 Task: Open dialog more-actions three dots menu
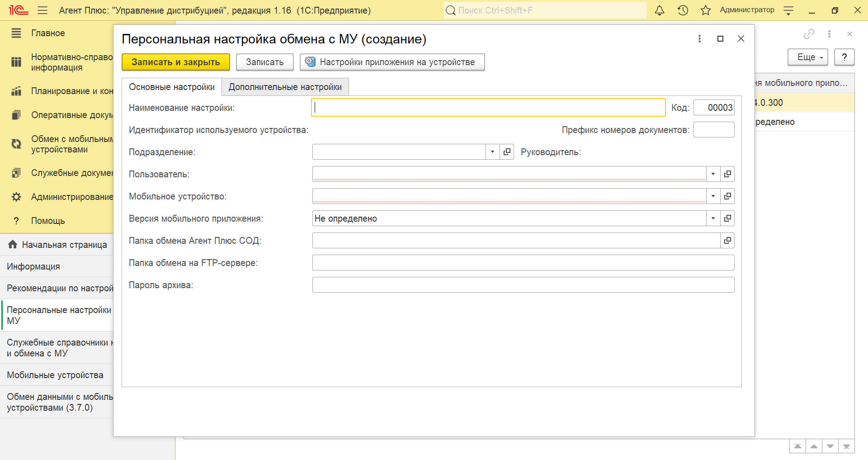699,39
